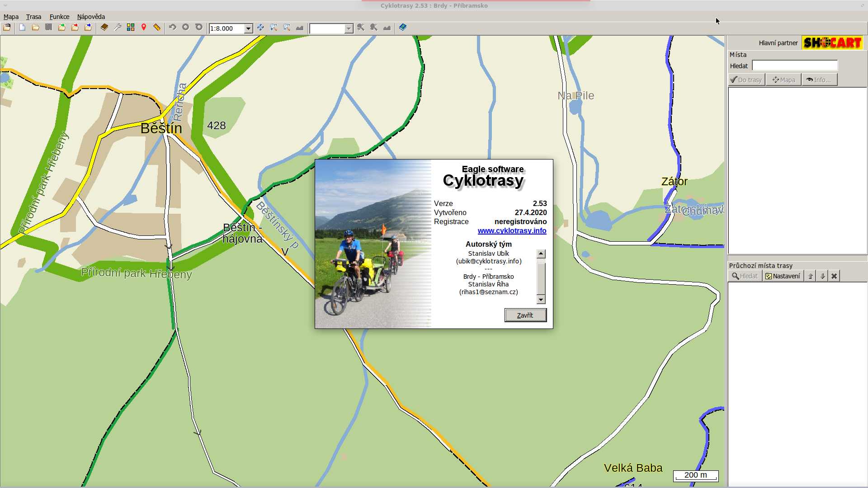This screenshot has width=868, height=488.
Task: Open the Nápověda menu
Action: click(x=91, y=17)
